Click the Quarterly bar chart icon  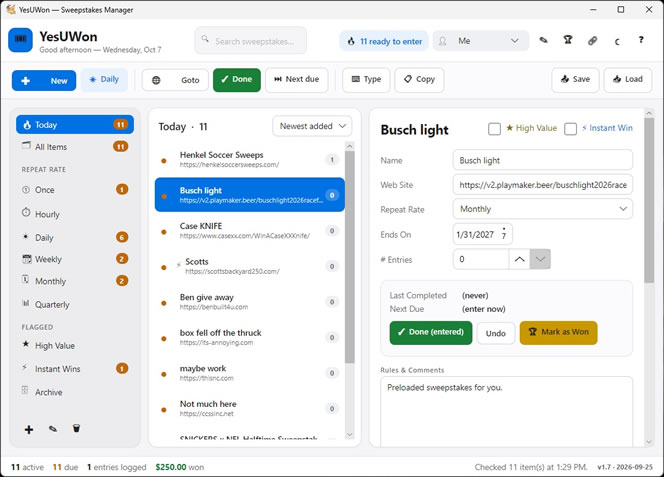pyautogui.click(x=26, y=303)
